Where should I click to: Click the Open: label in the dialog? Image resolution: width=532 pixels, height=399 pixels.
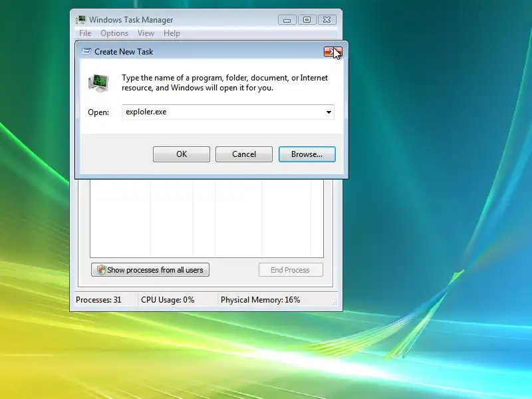click(x=98, y=112)
